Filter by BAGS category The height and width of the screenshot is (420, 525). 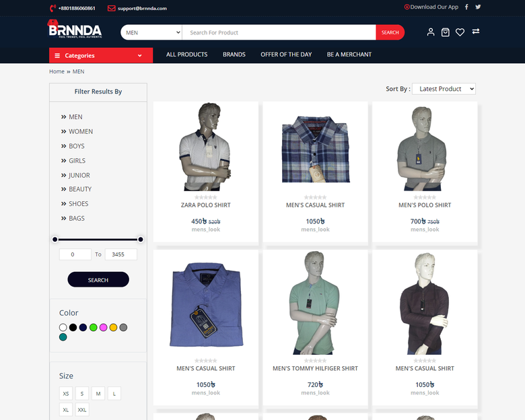pos(76,218)
